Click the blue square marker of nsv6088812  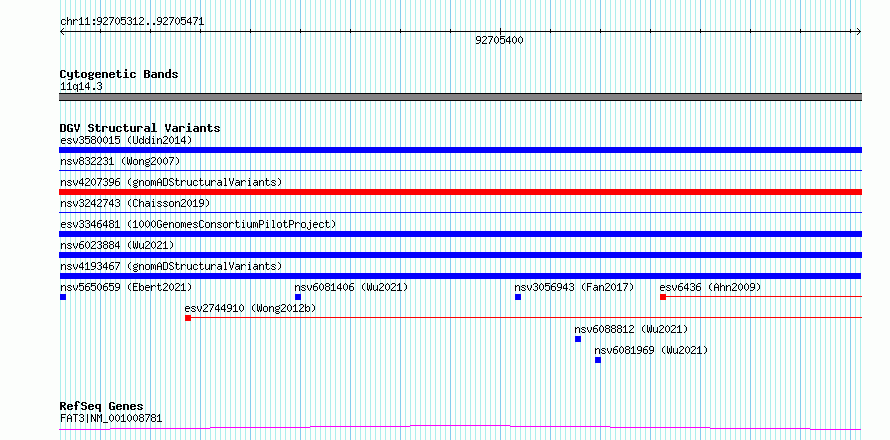pyautogui.click(x=578, y=339)
